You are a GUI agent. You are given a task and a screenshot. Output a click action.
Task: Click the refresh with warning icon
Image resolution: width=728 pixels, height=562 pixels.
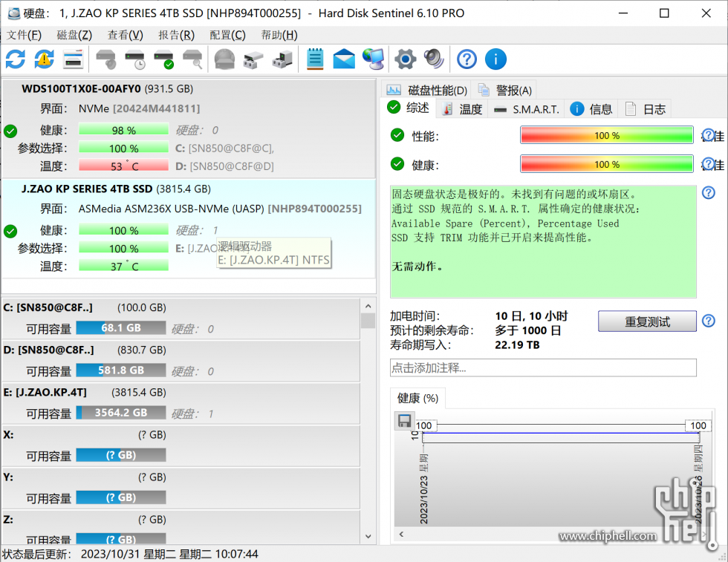coord(44,59)
